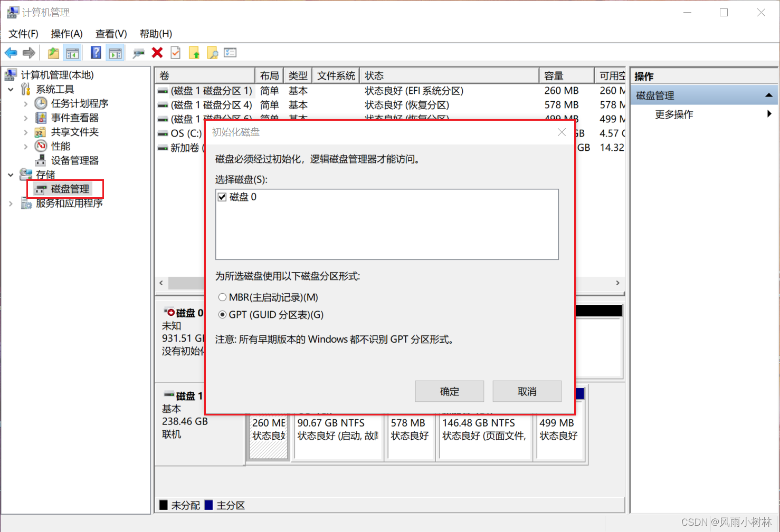Click the Up one level folder icon
Viewport: 780px width, 532px height.
click(53, 53)
